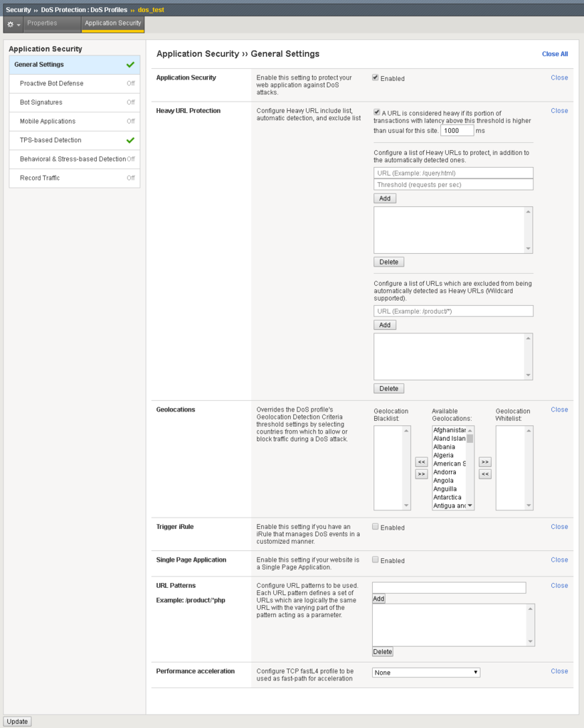
Task: Click the Heavy URL include URL field
Action: click(x=453, y=173)
